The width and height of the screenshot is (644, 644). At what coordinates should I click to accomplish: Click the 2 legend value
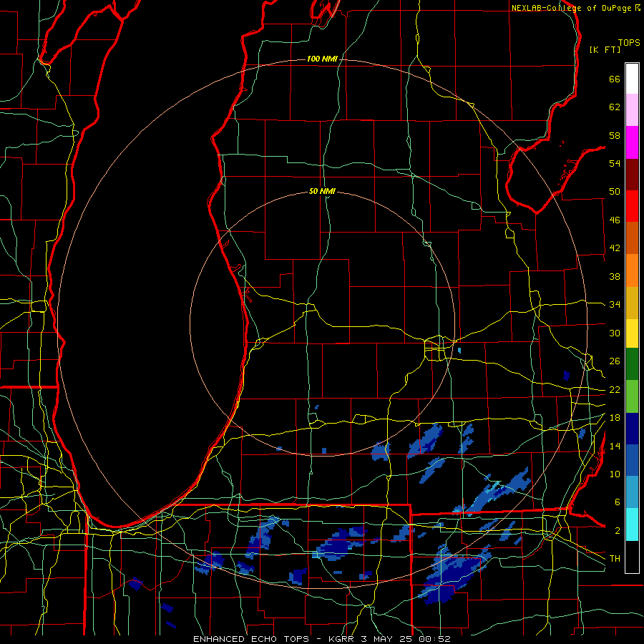pos(617,530)
